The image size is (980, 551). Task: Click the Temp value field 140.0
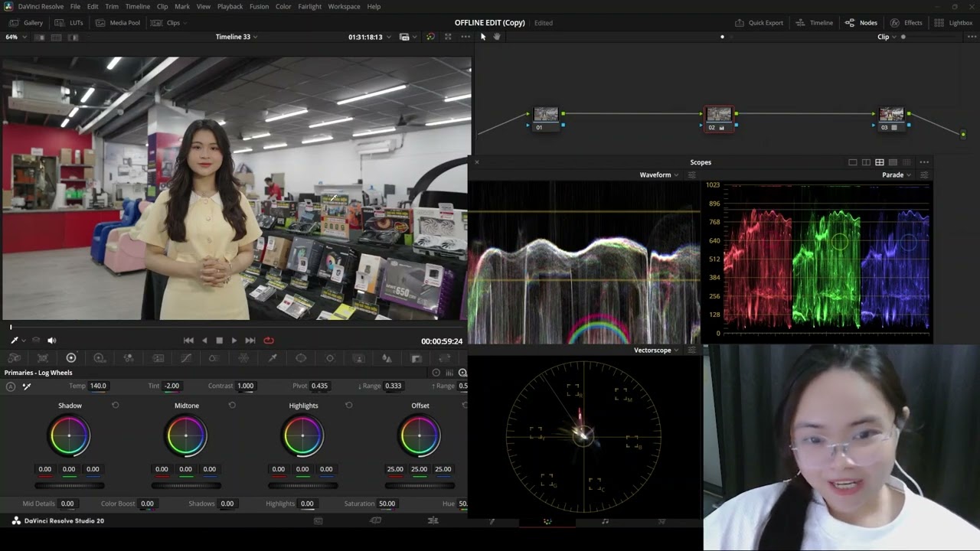pyautogui.click(x=98, y=386)
